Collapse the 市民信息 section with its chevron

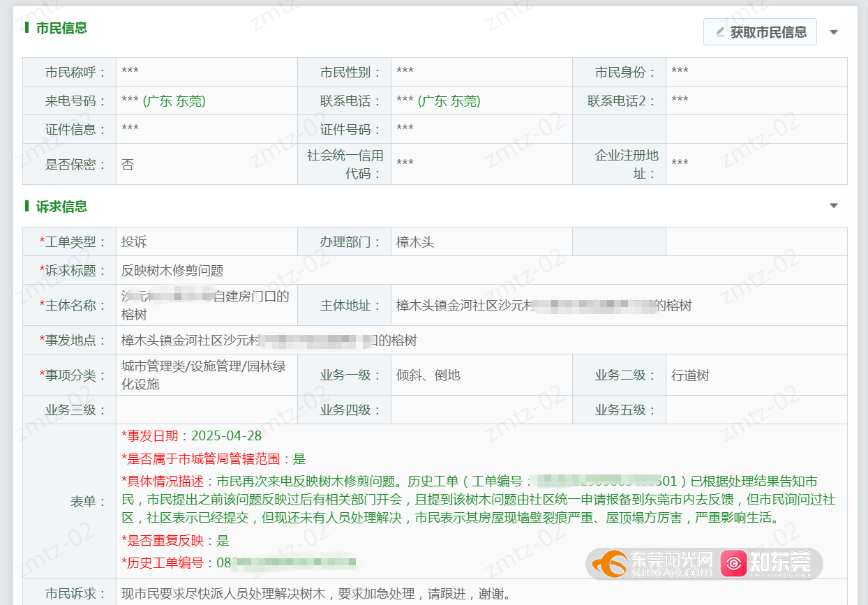834,31
